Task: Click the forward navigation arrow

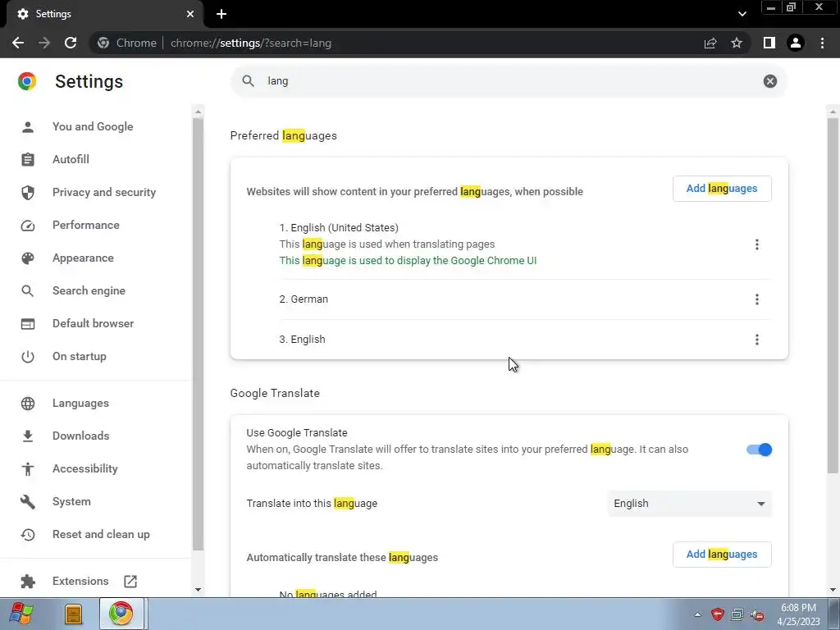Action: click(44, 43)
